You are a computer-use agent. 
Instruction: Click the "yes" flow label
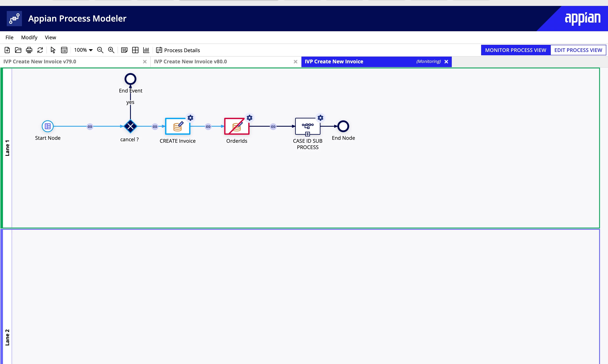pos(130,102)
